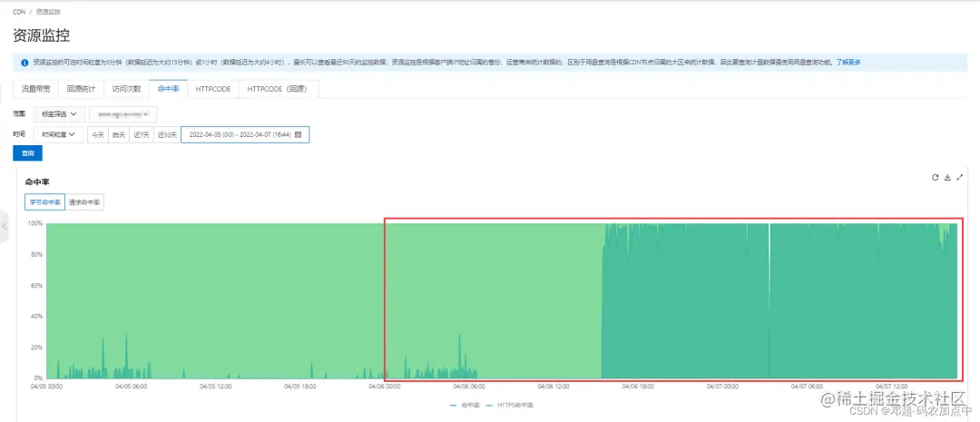The width and height of the screenshot is (980, 422).
Task: Expand the chart to fullscreen
Action: click(x=960, y=178)
